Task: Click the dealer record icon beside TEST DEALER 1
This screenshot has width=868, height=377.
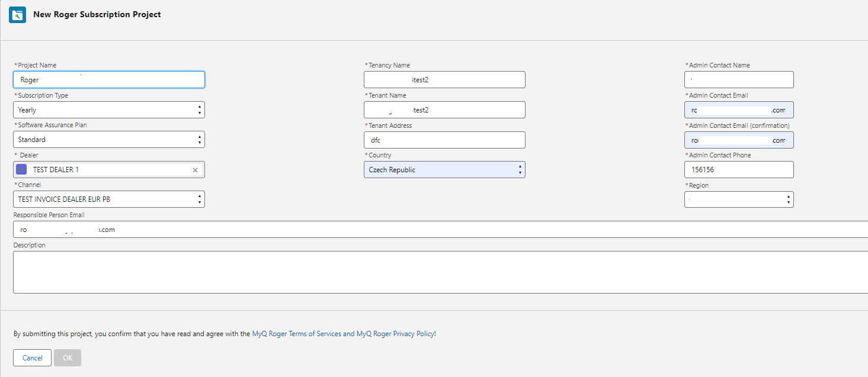Action: [22, 170]
